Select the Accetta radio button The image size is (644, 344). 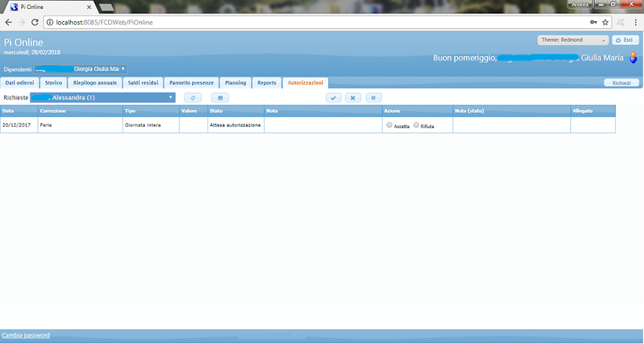[389, 125]
